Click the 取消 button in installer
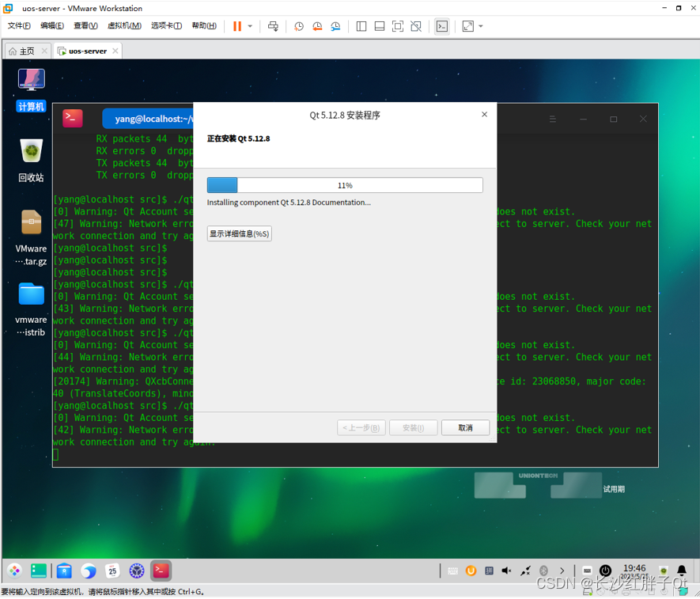700x599 pixels. (x=465, y=428)
